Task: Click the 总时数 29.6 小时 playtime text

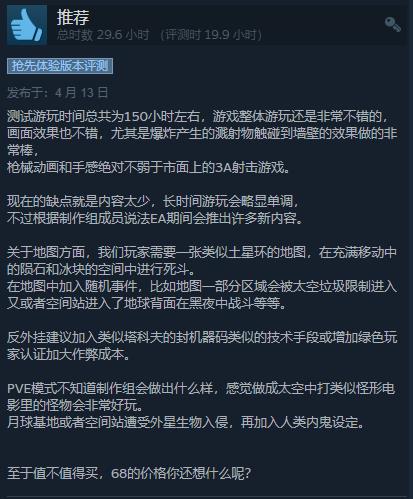Action: pyautogui.click(x=103, y=35)
